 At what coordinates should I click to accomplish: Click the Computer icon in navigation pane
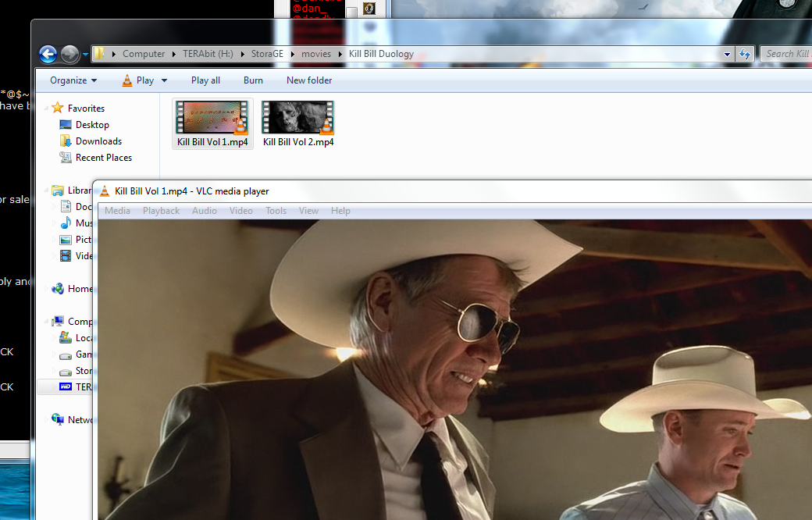click(58, 321)
